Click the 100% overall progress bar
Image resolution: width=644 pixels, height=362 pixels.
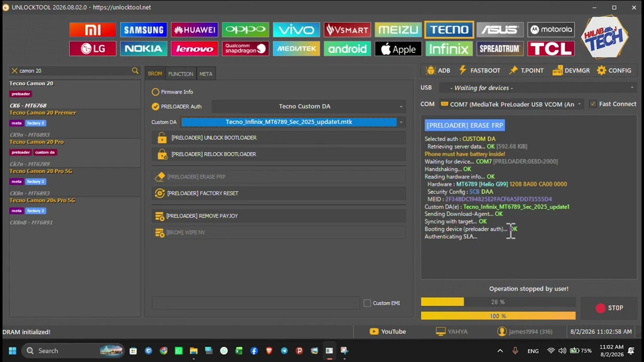point(498,316)
